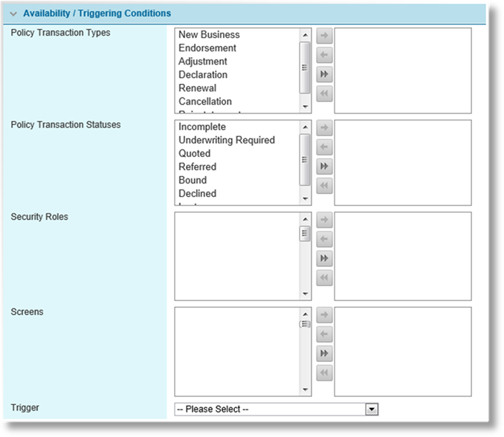Select Cancellation in transaction types list
504x437 pixels.
(205, 102)
